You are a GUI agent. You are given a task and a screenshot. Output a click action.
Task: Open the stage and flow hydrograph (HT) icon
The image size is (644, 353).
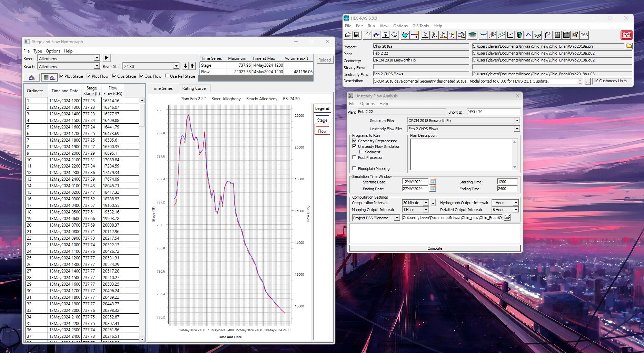coord(548,35)
